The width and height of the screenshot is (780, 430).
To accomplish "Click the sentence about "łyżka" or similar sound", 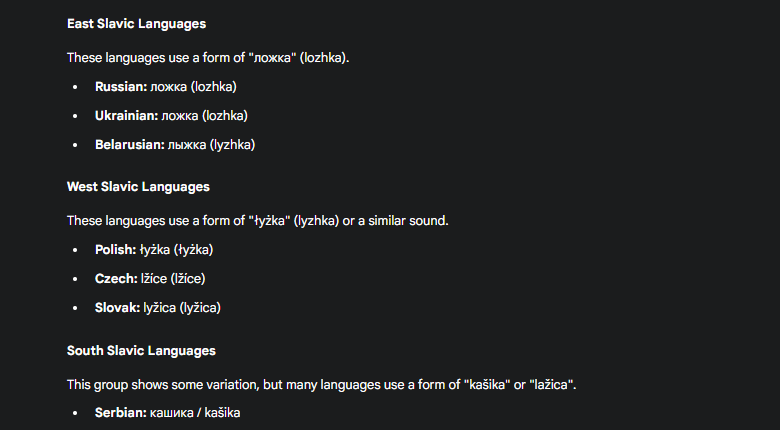I will 258,221.
